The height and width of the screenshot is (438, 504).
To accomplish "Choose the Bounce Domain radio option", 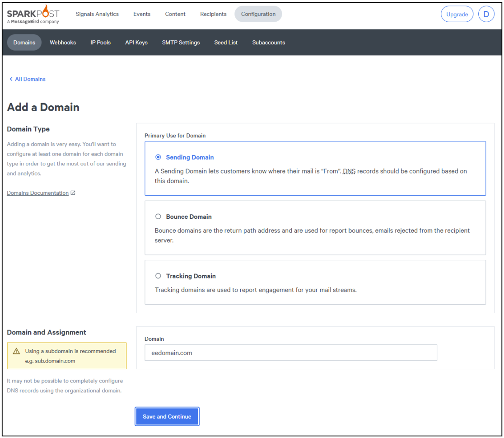I will tap(158, 217).
